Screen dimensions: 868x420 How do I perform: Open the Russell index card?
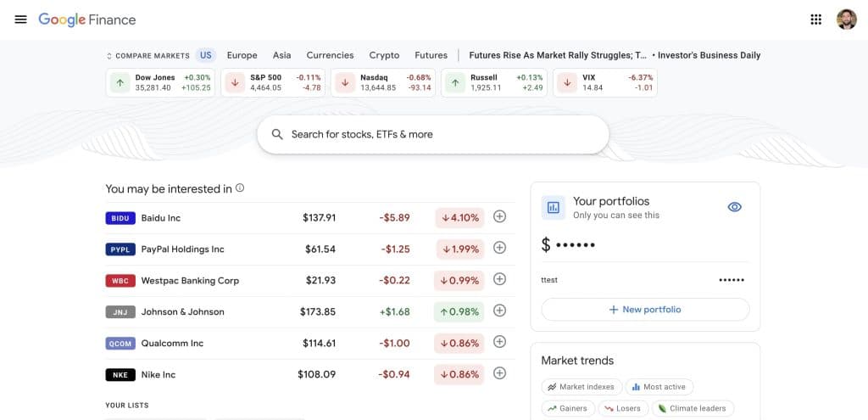tap(494, 82)
